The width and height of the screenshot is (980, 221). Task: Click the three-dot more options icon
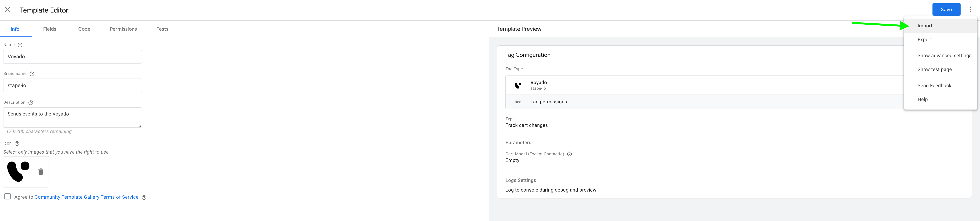970,9
